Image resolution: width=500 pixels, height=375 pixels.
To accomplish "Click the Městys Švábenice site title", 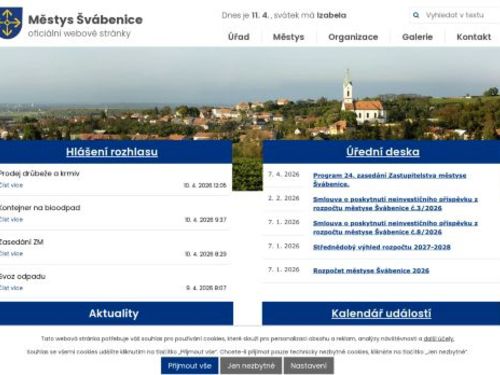I will [85, 19].
